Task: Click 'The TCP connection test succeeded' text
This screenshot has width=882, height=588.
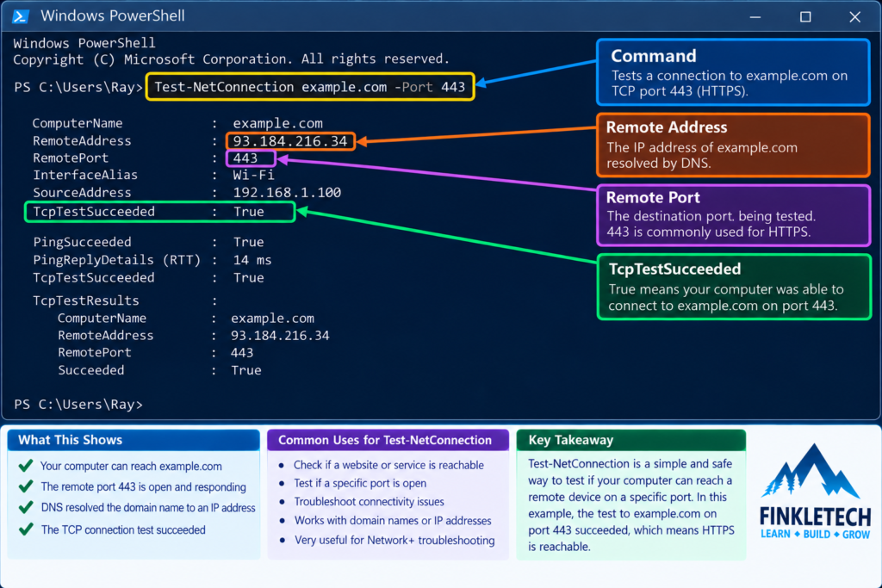Action: point(123,529)
